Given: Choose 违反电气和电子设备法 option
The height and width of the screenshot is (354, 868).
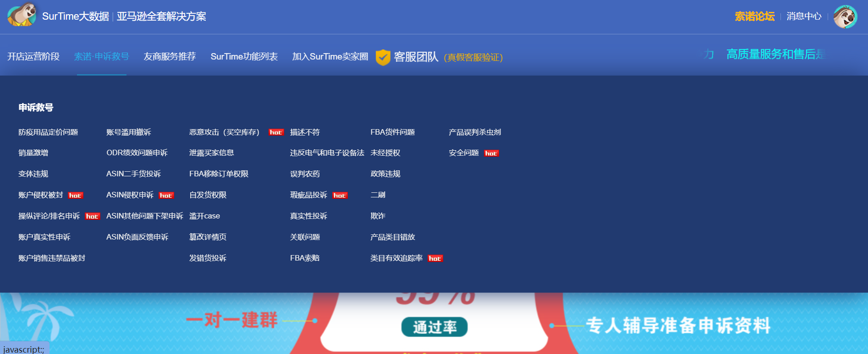Looking at the screenshot, I should pyautogui.click(x=327, y=153).
